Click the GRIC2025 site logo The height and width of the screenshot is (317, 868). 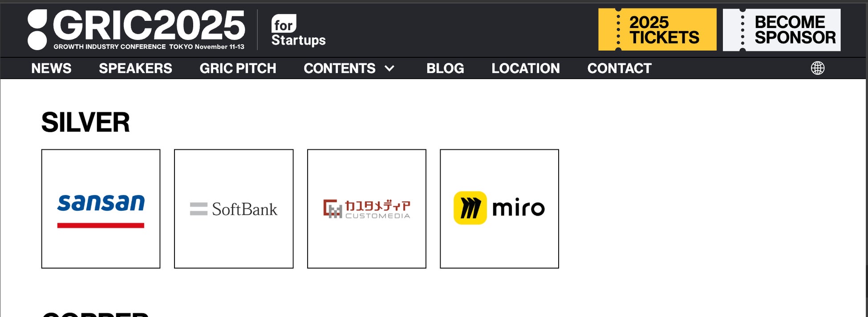pyautogui.click(x=136, y=30)
